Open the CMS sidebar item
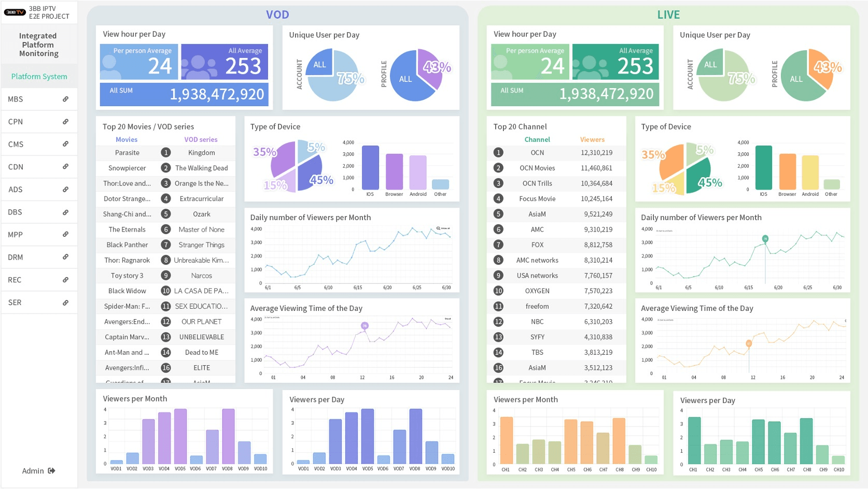This screenshot has height=489, width=868. click(39, 144)
